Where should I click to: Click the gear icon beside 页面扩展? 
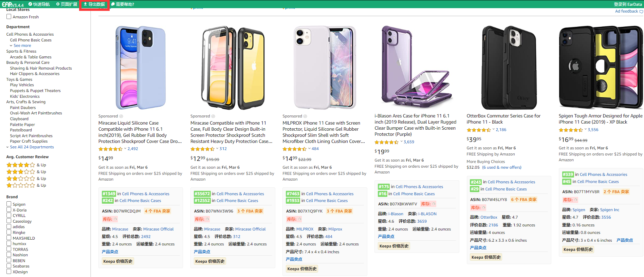(58, 4)
